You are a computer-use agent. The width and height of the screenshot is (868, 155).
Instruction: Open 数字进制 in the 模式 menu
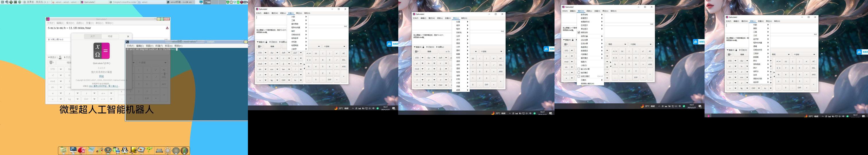coord(590,14)
